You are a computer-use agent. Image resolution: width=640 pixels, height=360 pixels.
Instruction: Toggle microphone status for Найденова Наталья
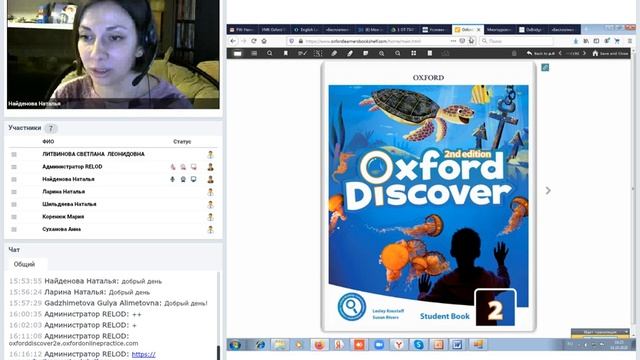click(x=173, y=179)
